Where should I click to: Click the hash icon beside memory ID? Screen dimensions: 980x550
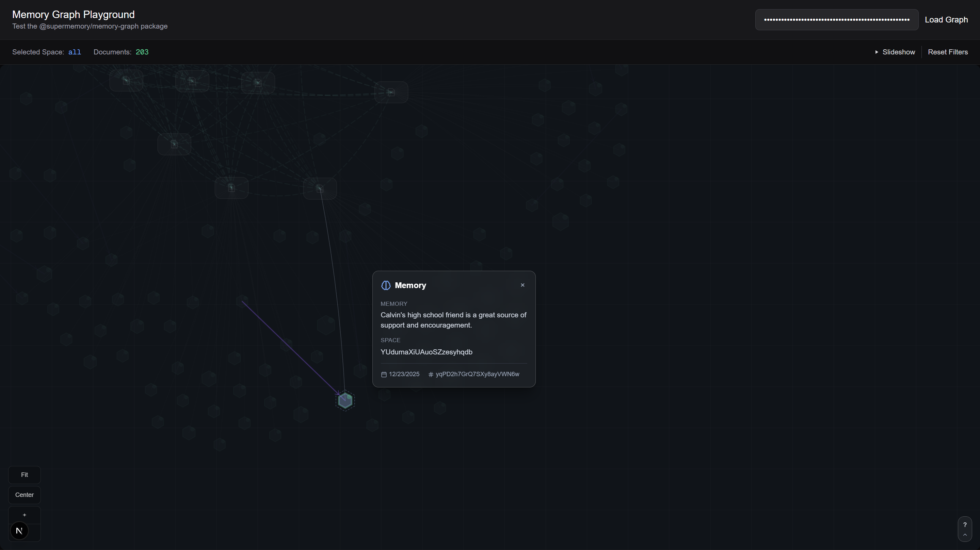[x=431, y=374]
